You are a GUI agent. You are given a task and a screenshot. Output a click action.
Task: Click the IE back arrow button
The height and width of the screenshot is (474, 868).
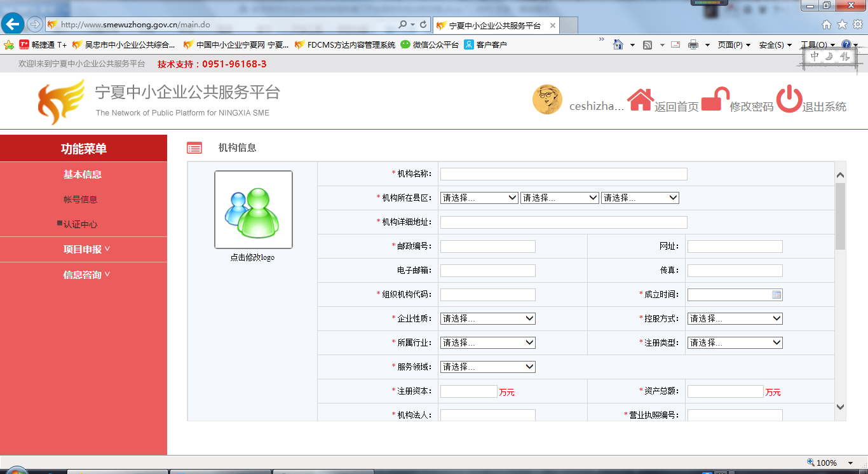click(12, 25)
